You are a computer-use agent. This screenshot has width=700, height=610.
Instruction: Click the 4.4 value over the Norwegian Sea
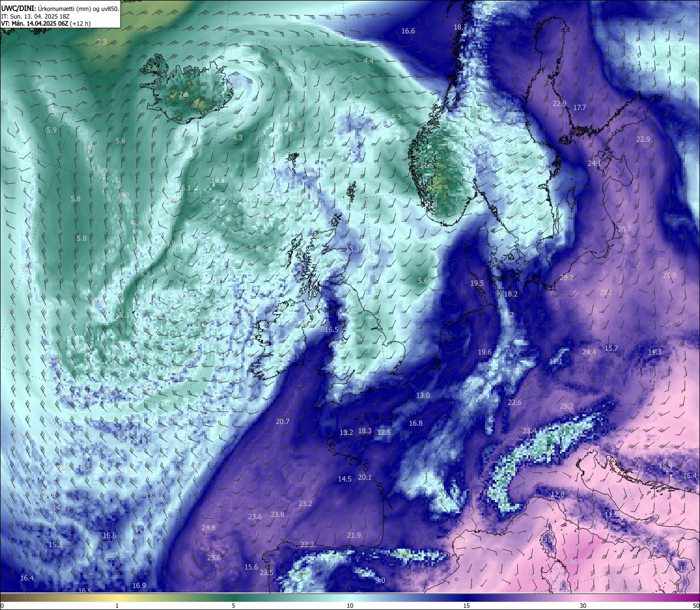pyautogui.click(x=369, y=61)
